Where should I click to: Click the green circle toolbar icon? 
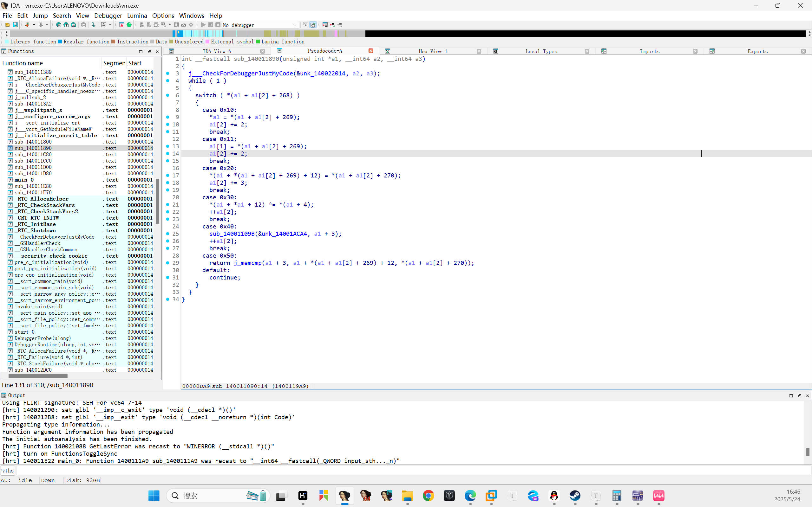(x=129, y=25)
